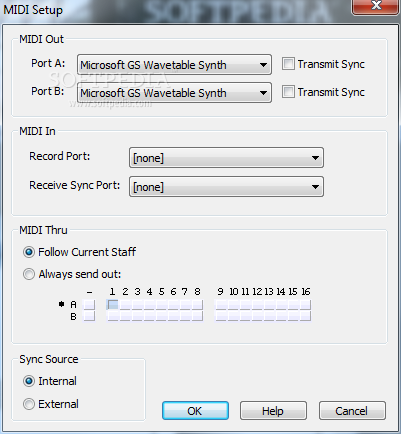Toggle channel 5 on port B row
The width and height of the screenshot is (401, 434).
[x=161, y=316]
